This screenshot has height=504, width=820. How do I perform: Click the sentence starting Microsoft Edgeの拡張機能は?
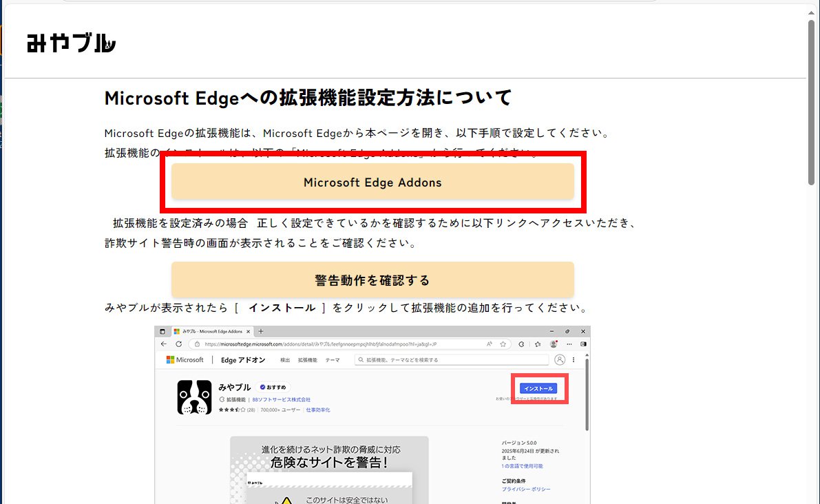coord(357,133)
